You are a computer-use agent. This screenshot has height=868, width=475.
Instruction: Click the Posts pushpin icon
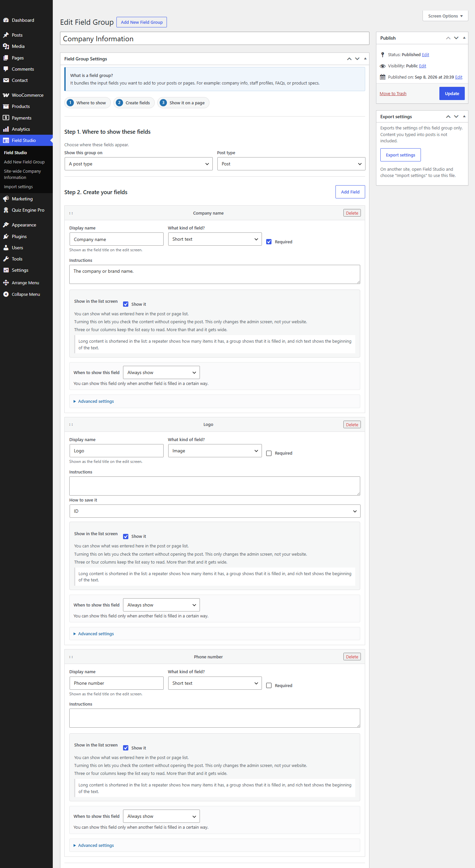(x=6, y=35)
